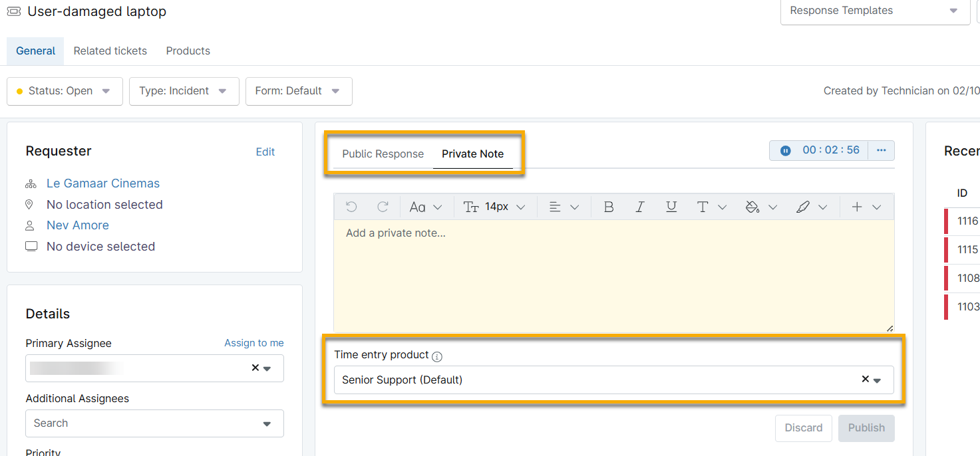Open the Response Templates dropdown
The width and height of the screenshot is (980, 456).
pyautogui.click(x=874, y=11)
